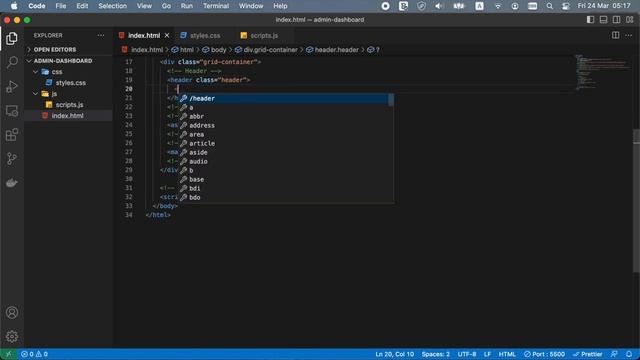Customize layout icon in title bar

tap(629, 20)
